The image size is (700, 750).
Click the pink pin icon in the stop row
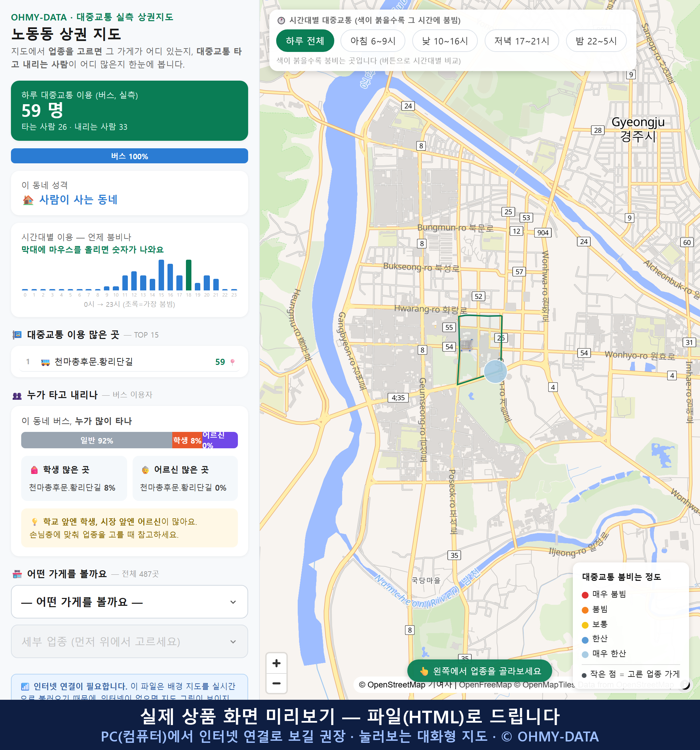[x=232, y=362]
